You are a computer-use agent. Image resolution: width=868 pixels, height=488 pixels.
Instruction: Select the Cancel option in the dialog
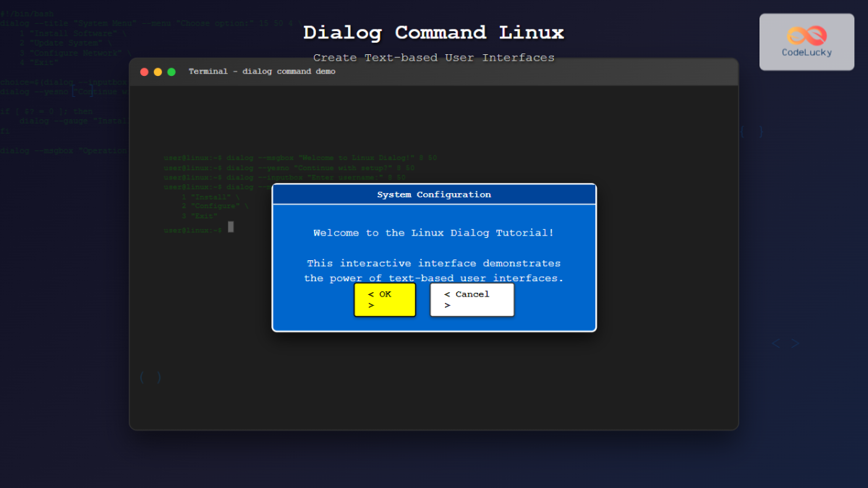(x=472, y=299)
